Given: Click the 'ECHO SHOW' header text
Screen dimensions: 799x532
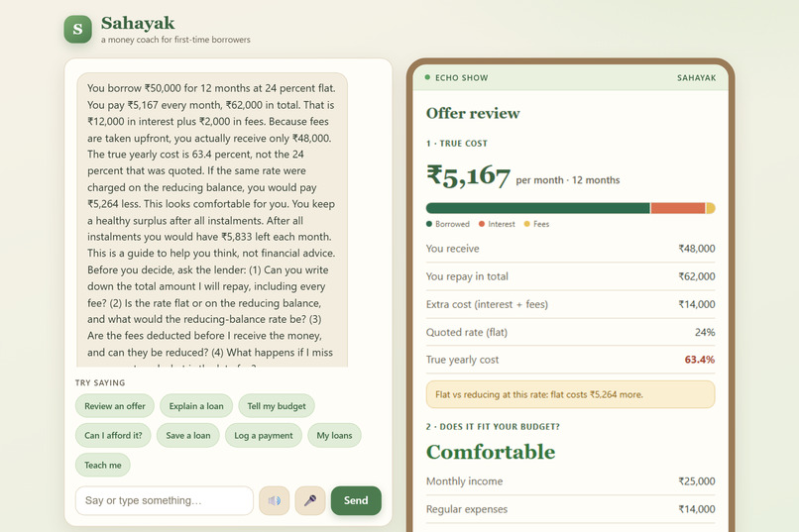Looking at the screenshot, I should click(x=462, y=78).
